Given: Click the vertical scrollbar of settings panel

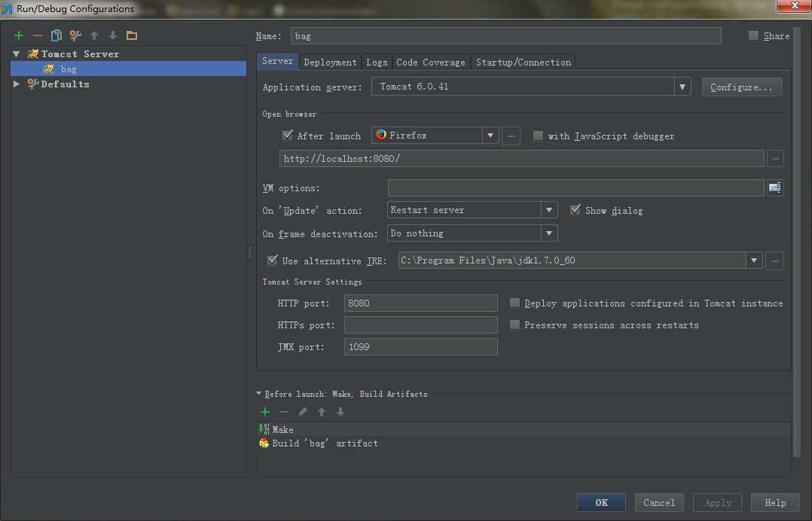Looking at the screenshot, I should pos(796,242).
